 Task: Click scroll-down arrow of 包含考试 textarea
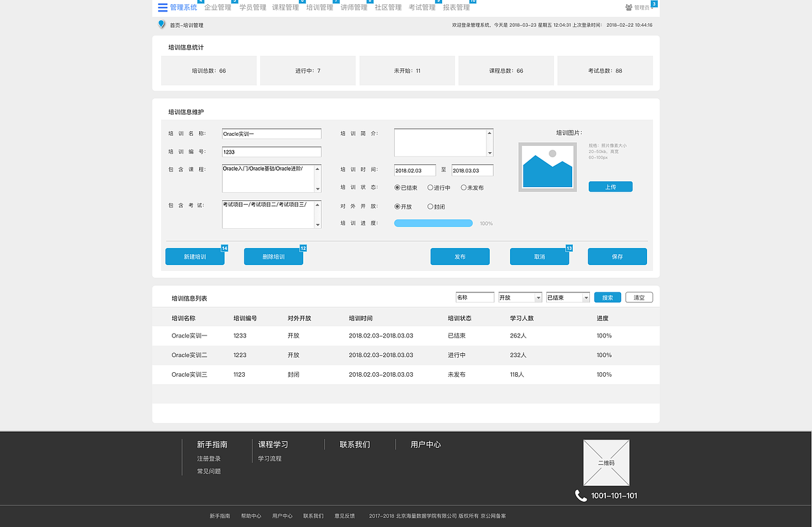tap(318, 224)
